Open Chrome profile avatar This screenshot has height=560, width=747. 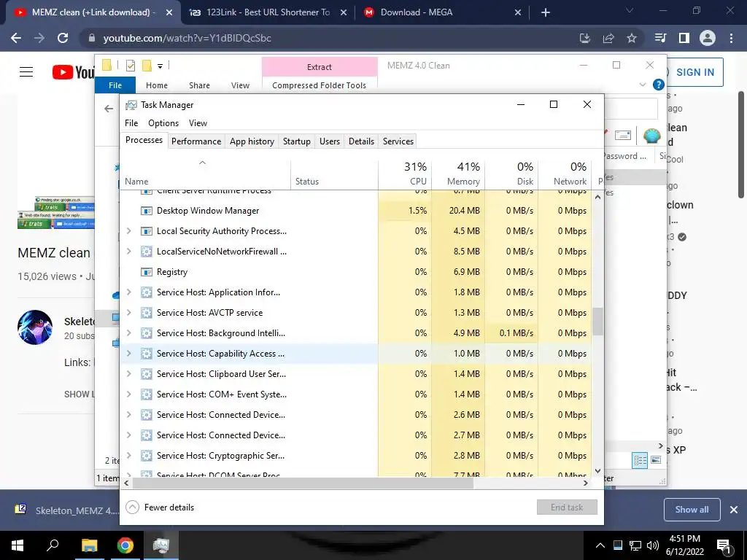(x=708, y=38)
